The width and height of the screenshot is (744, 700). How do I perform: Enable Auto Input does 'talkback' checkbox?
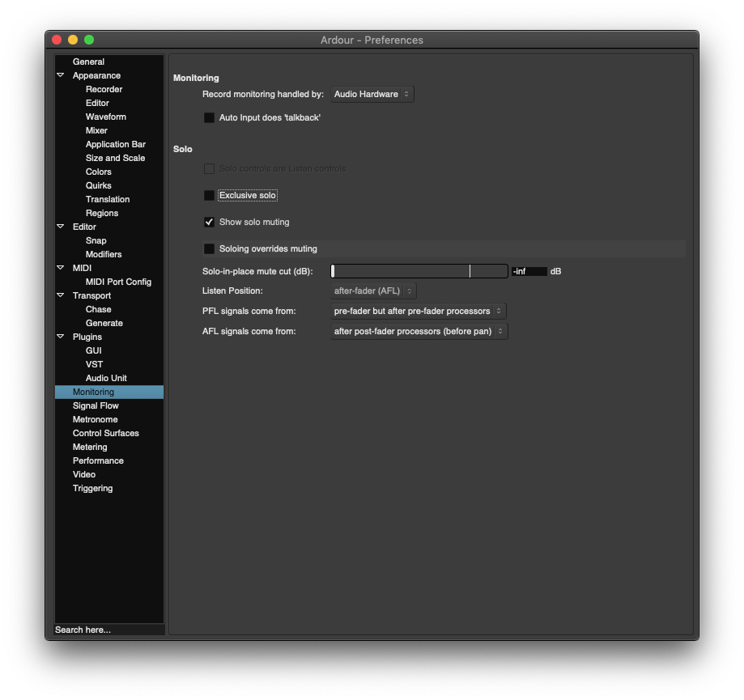209,118
